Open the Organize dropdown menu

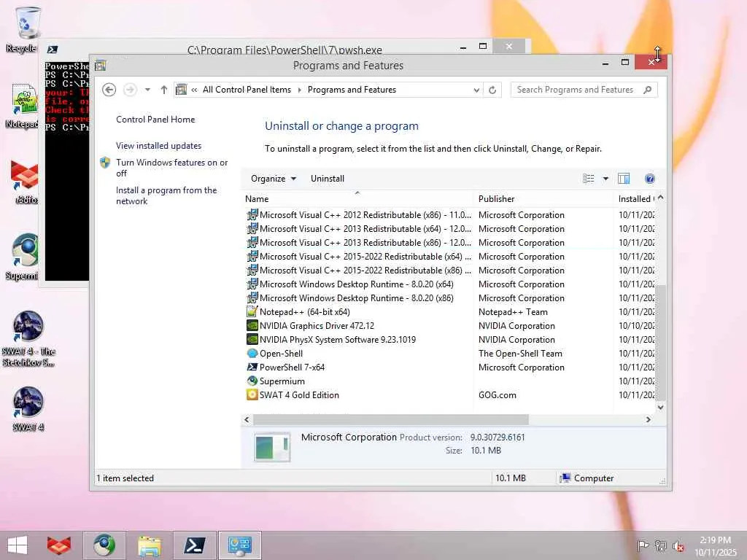[274, 179]
